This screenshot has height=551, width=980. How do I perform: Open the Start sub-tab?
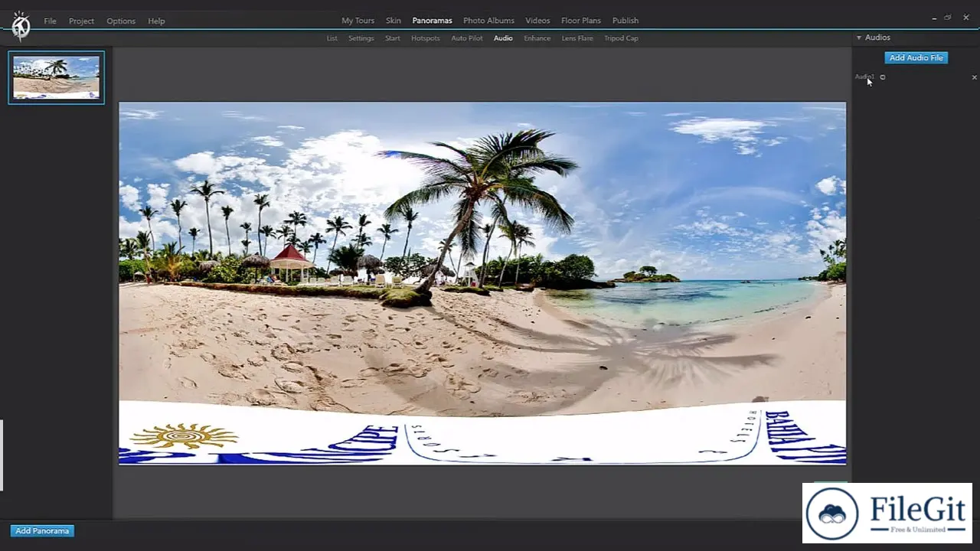pyautogui.click(x=393, y=38)
